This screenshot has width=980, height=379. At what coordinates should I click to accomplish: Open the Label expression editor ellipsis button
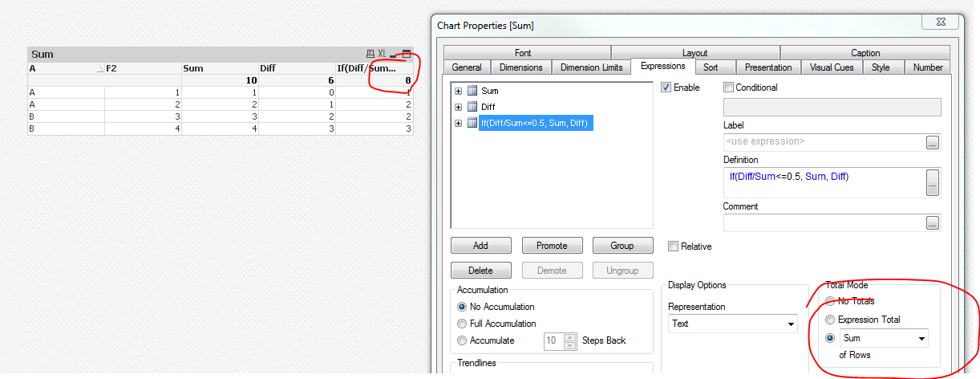(933, 142)
